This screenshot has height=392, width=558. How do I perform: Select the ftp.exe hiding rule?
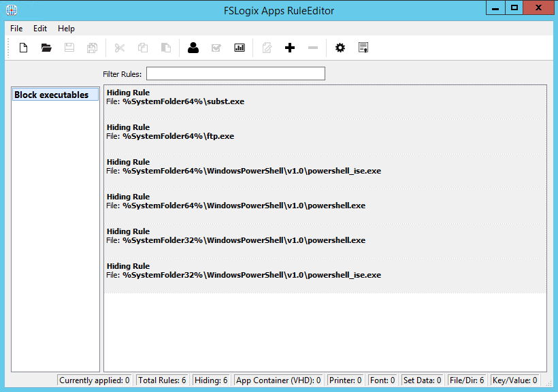(x=325, y=137)
